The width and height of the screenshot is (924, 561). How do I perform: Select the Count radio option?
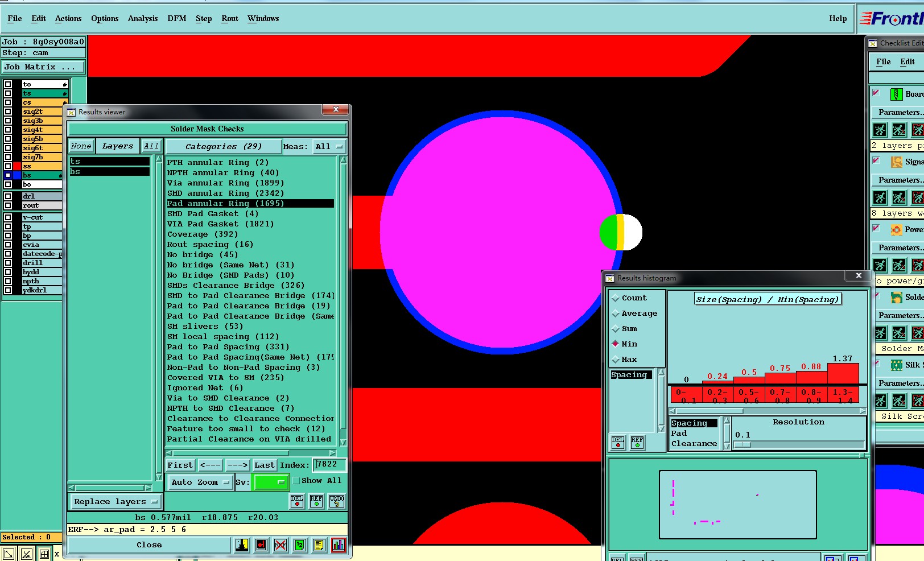point(616,298)
